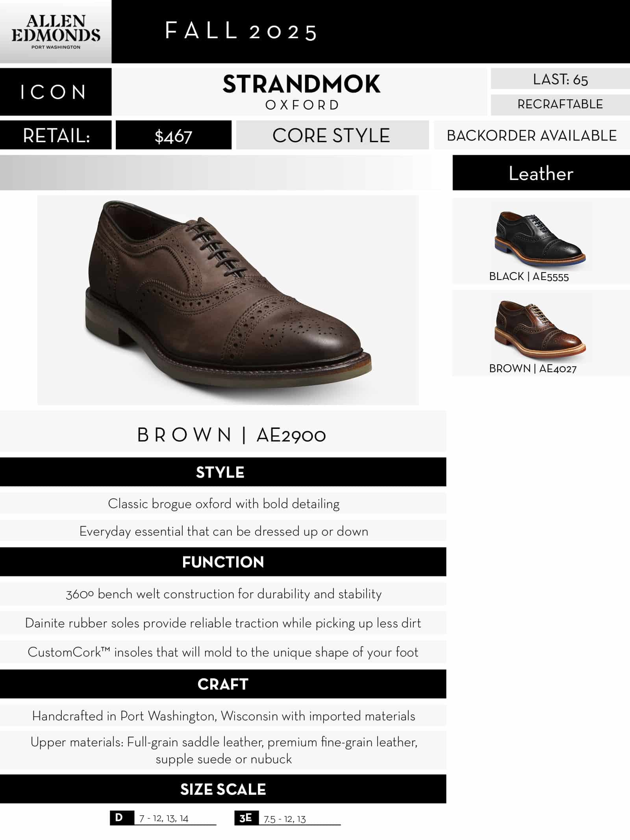Select the brown AE4027 shoe thumbnail
The image size is (630, 840).
tap(540, 328)
